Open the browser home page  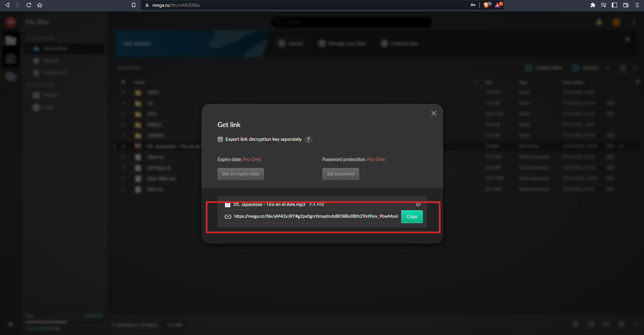pos(40,5)
